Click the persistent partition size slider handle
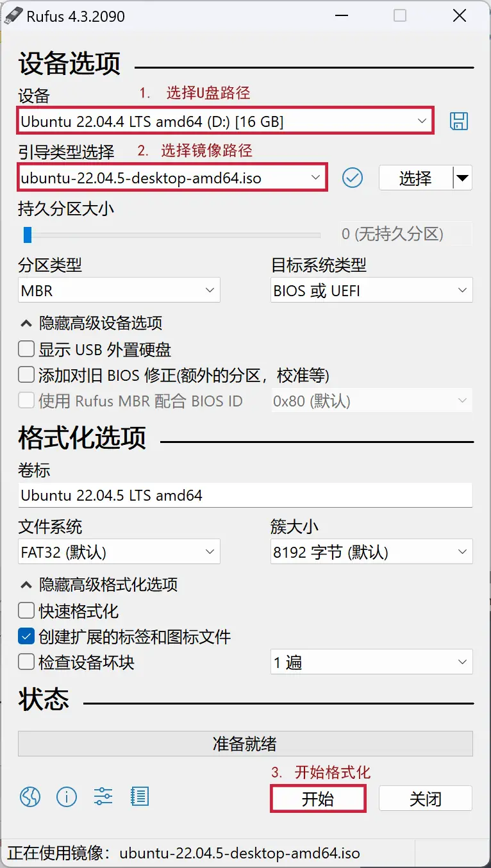 (27, 235)
